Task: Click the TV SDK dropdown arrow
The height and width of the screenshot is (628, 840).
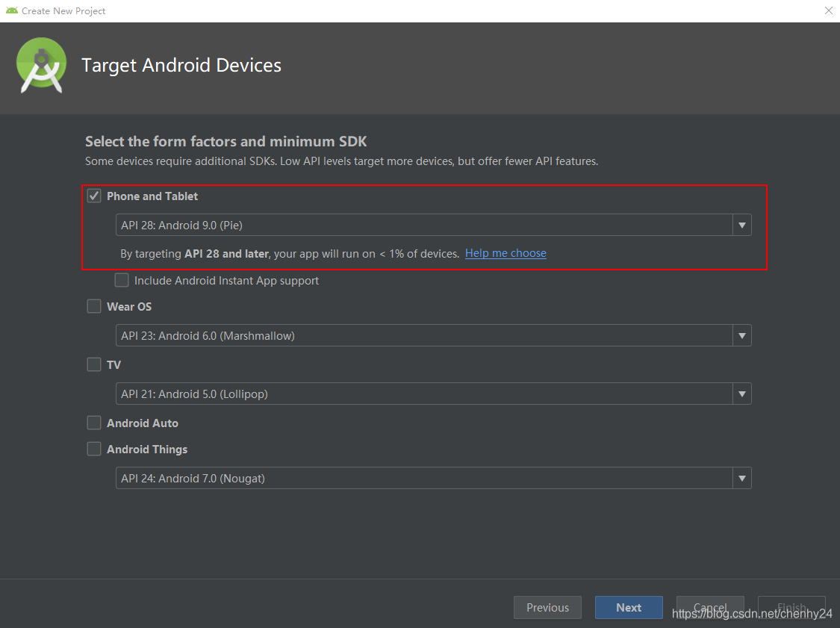Action: (742, 394)
